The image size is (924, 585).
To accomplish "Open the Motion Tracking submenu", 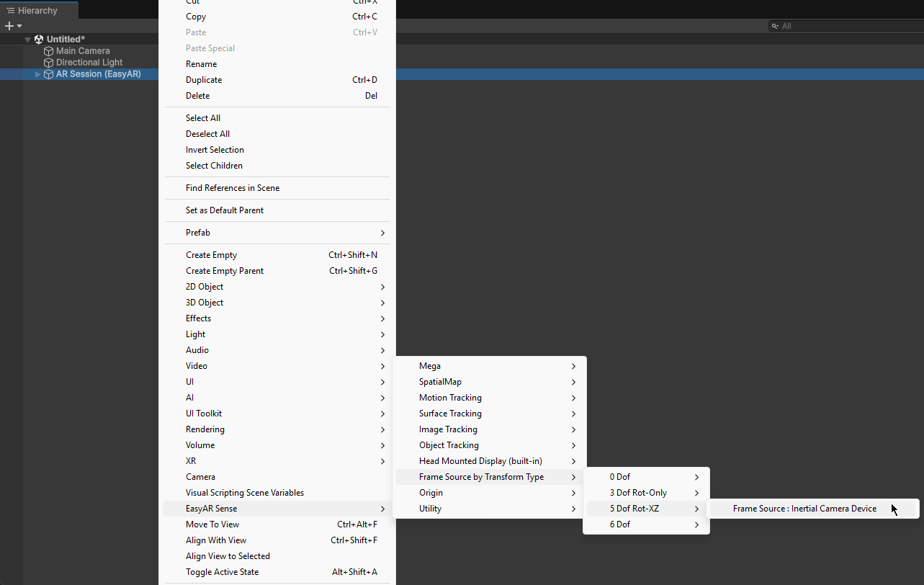I will (450, 398).
